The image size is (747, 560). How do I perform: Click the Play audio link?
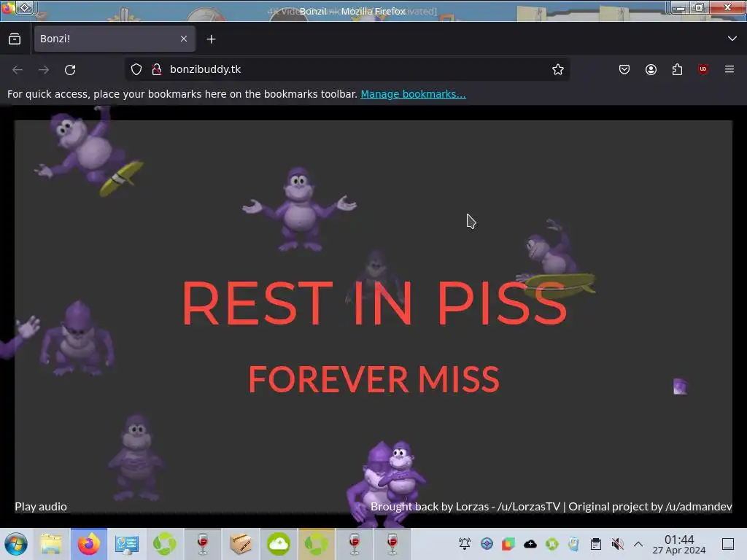tap(41, 507)
